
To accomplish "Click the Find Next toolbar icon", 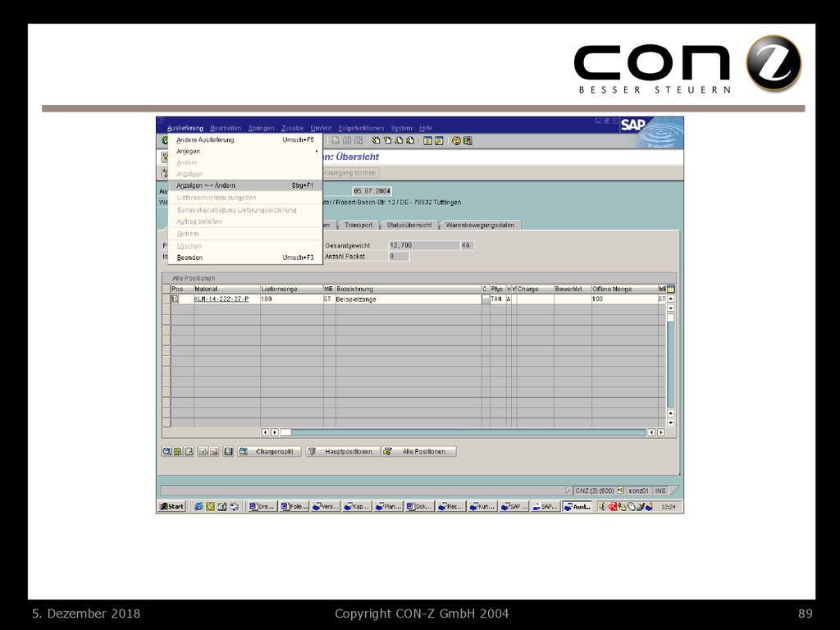I will [358, 141].
